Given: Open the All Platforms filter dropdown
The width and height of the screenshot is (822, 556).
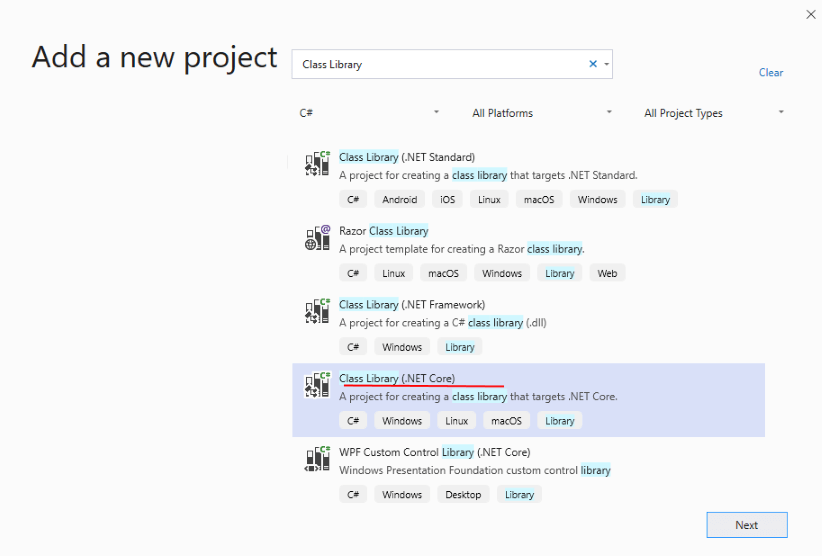Looking at the screenshot, I should tap(542, 113).
